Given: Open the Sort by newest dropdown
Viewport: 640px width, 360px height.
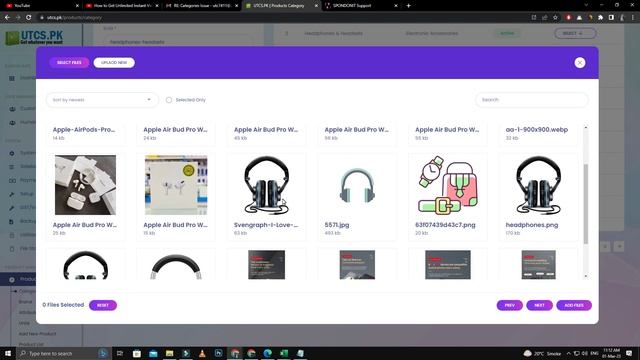Looking at the screenshot, I should [x=102, y=100].
